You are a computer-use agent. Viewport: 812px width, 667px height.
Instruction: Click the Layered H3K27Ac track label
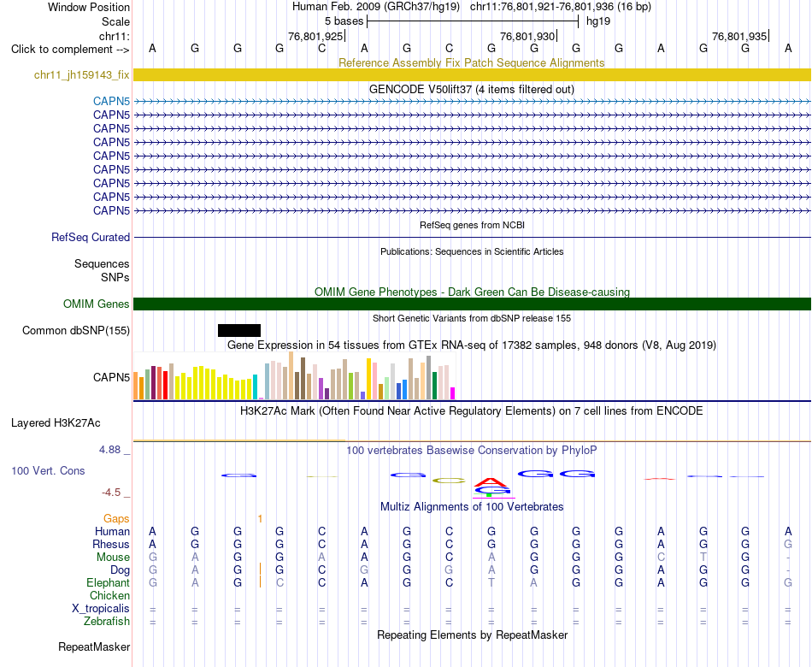click(x=56, y=423)
